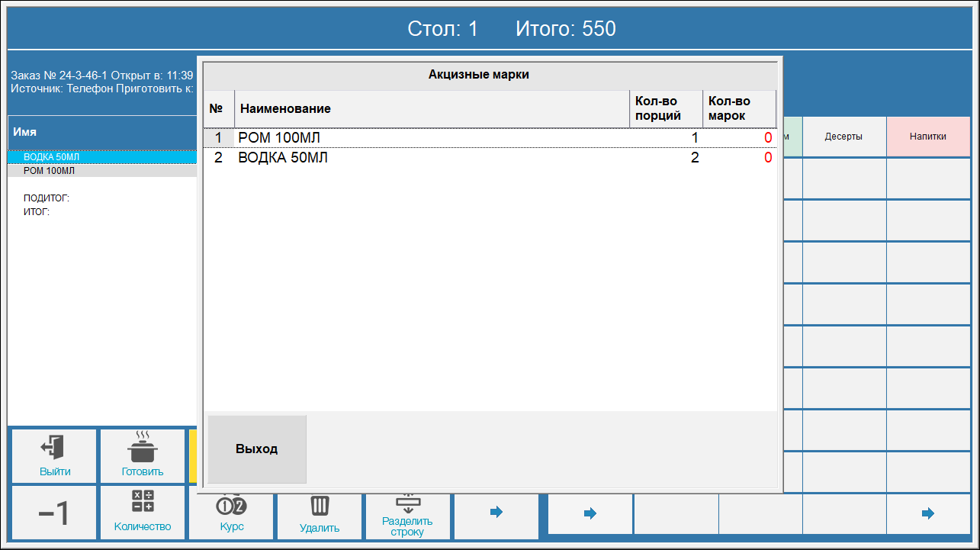This screenshot has height=550, width=980.
Task: Select the РОМ 100МЛ row in the excise table
Action: tap(490, 138)
